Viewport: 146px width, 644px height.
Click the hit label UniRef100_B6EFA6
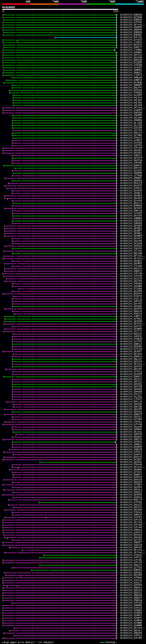tap(131, 60)
